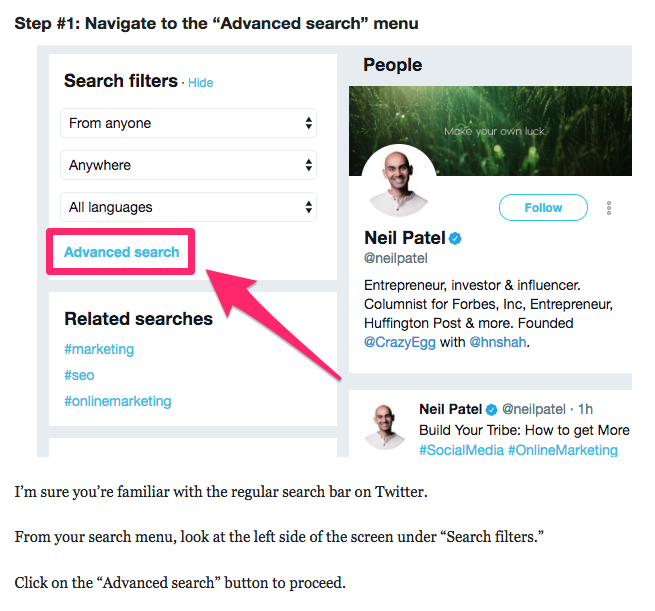Visit the @hnshah mention in bio

tap(498, 342)
